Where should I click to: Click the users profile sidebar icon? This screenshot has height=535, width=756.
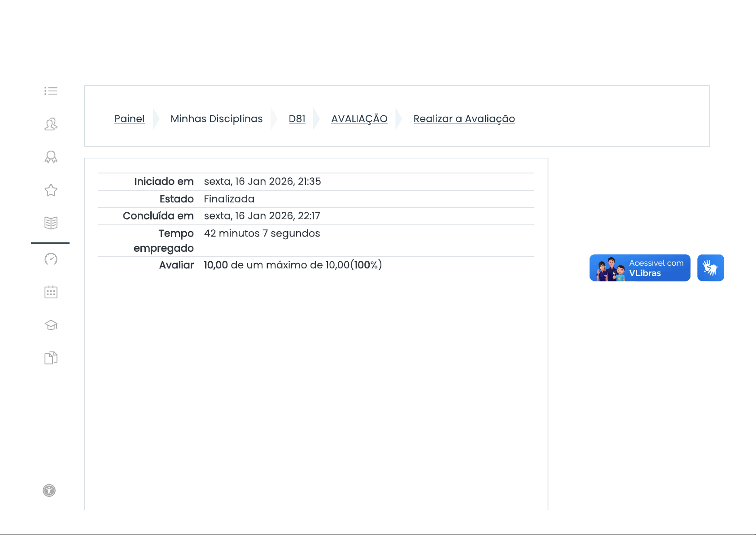pyautogui.click(x=51, y=124)
